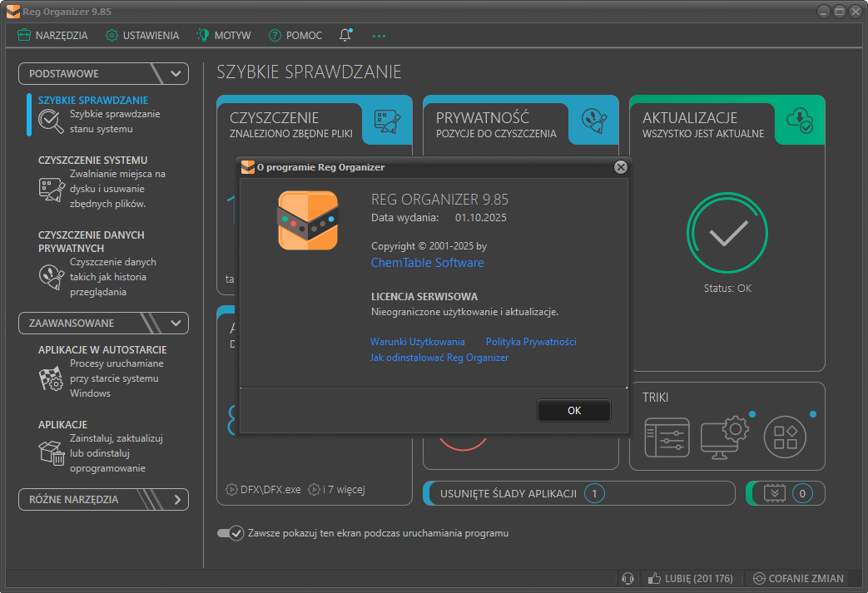The image size is (868, 593).
Task: Click the autostart flag gear icon
Action: click(52, 379)
